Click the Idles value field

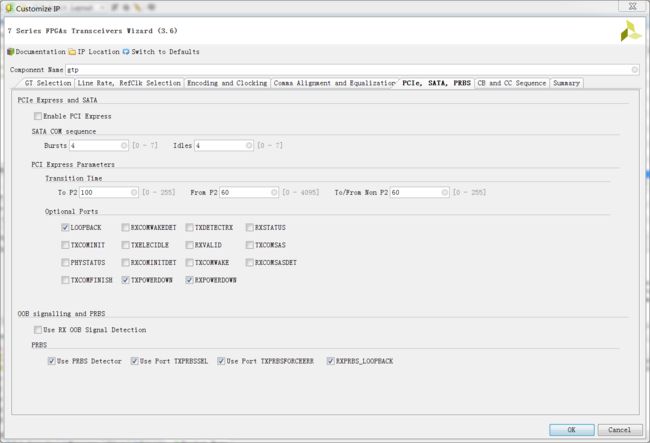click(224, 145)
